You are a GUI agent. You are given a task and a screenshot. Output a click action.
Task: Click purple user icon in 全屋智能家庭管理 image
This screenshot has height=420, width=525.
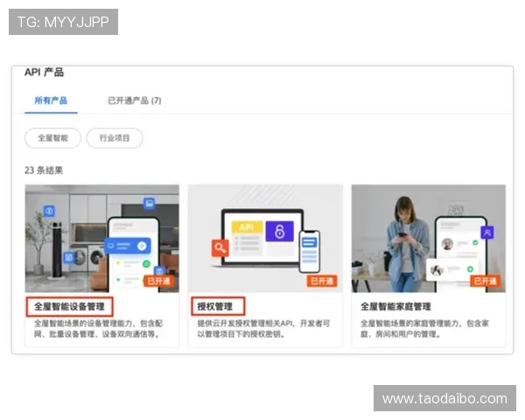(487, 232)
